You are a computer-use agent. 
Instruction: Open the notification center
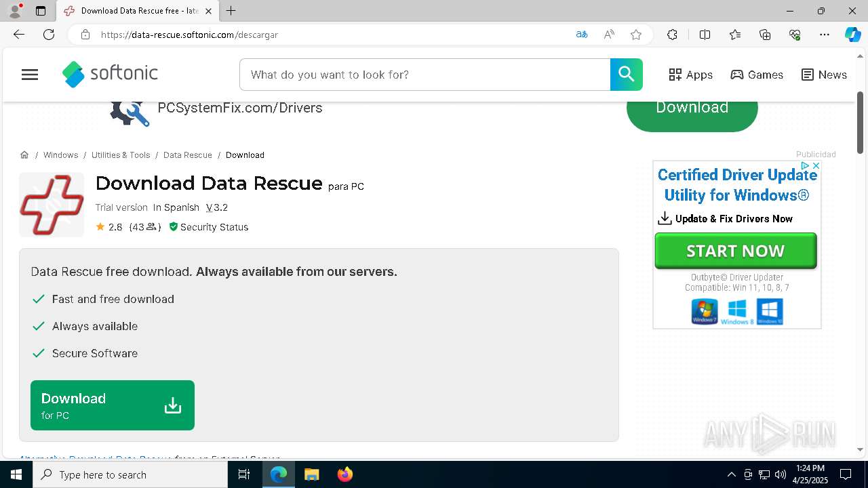[x=846, y=474]
